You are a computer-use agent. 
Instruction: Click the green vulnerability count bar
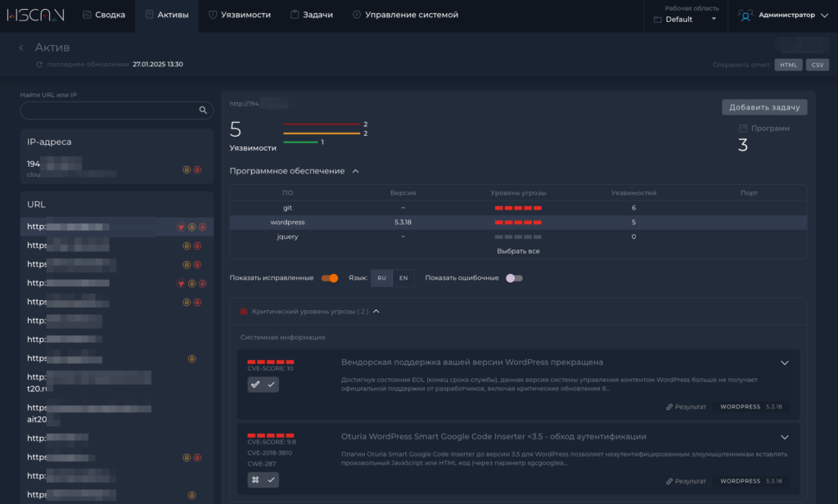[300, 142]
